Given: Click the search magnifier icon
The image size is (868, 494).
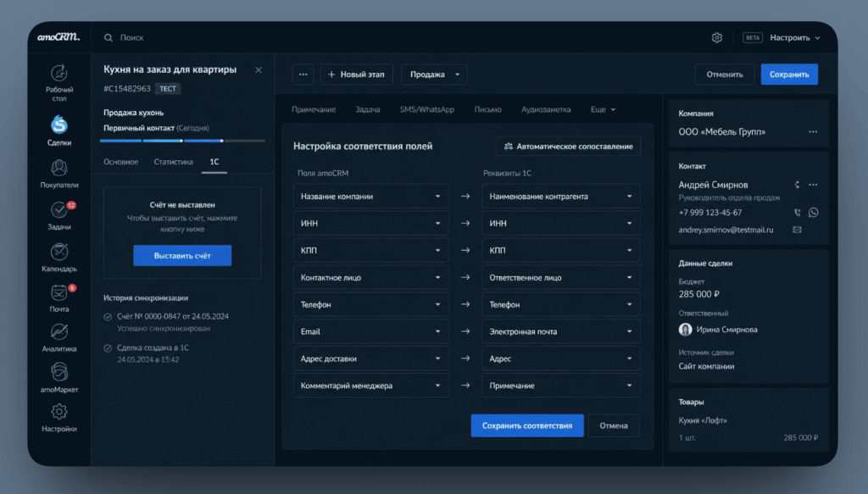Looking at the screenshot, I should point(108,37).
